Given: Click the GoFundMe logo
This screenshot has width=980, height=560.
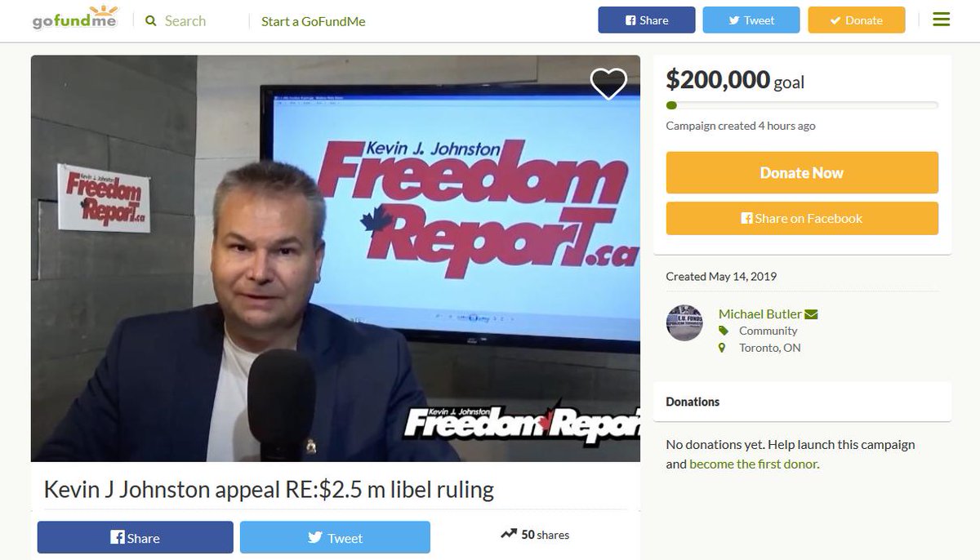Looking at the screenshot, I should point(75,17).
